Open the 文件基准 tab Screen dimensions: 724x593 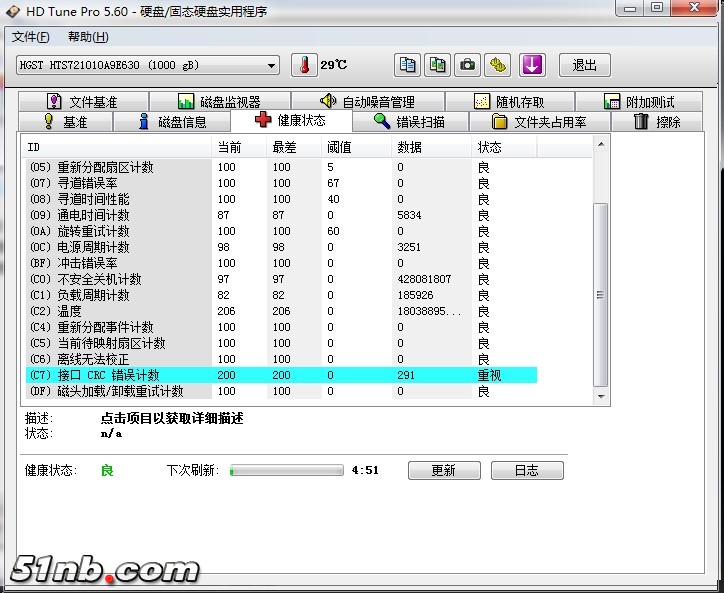(82, 102)
